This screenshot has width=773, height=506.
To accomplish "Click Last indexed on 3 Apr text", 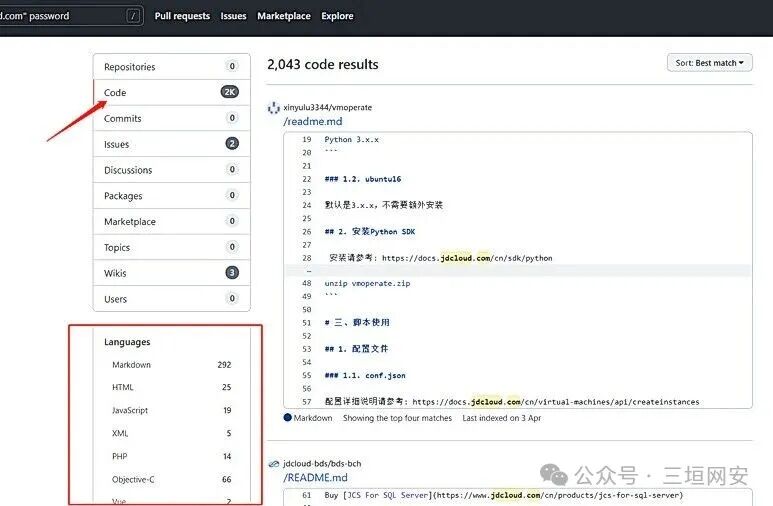I will (x=502, y=418).
